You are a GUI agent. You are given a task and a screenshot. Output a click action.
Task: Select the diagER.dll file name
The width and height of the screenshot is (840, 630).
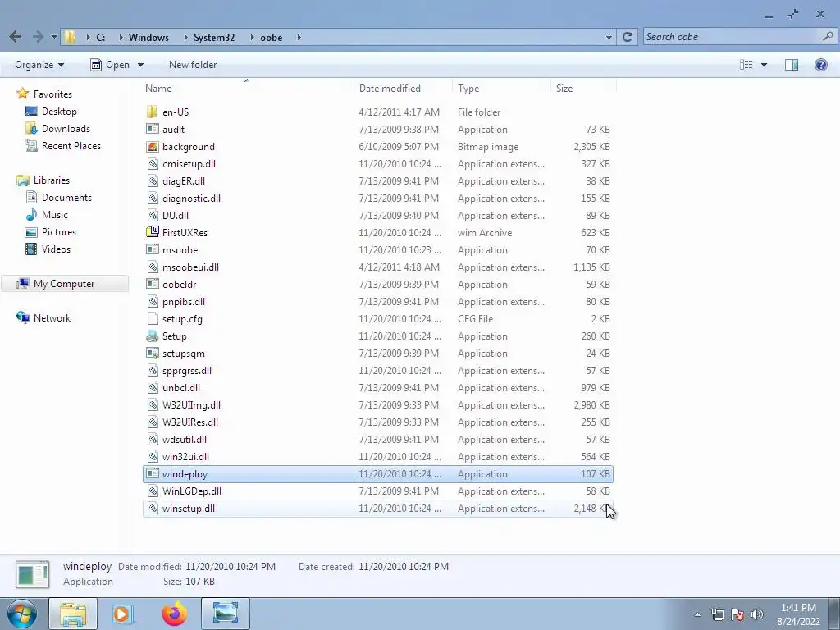tap(184, 181)
